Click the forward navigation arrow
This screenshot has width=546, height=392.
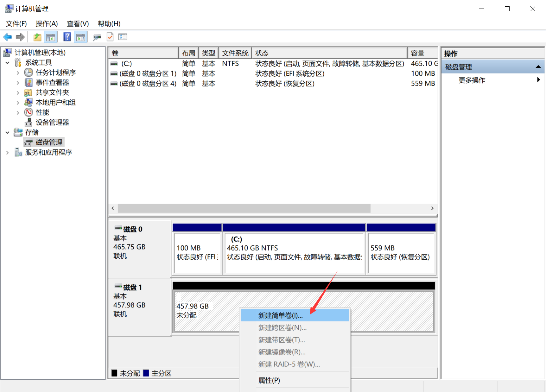[x=20, y=37]
